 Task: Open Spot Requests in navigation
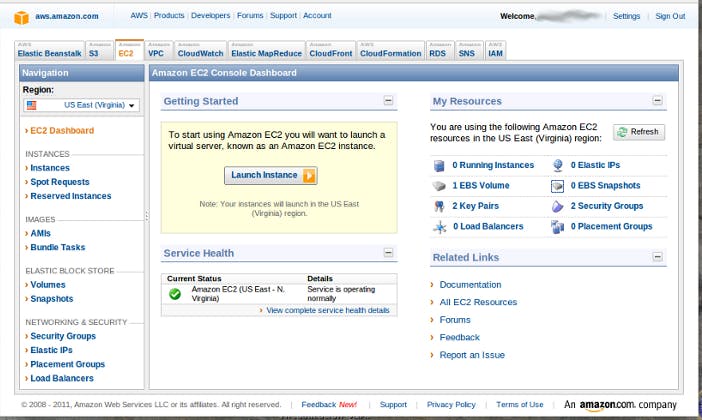[x=60, y=182]
